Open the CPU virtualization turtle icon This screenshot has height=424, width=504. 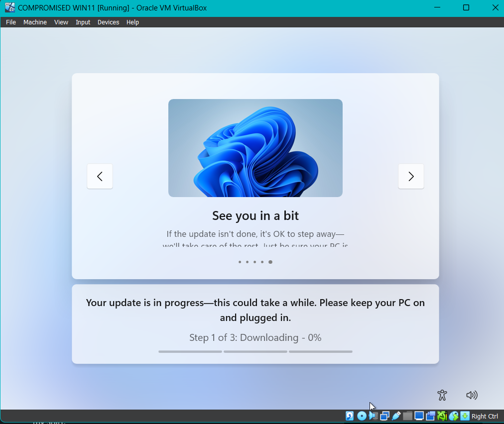pos(442,416)
